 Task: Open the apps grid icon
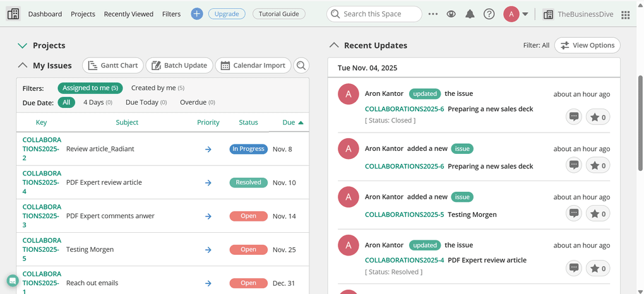point(626,15)
